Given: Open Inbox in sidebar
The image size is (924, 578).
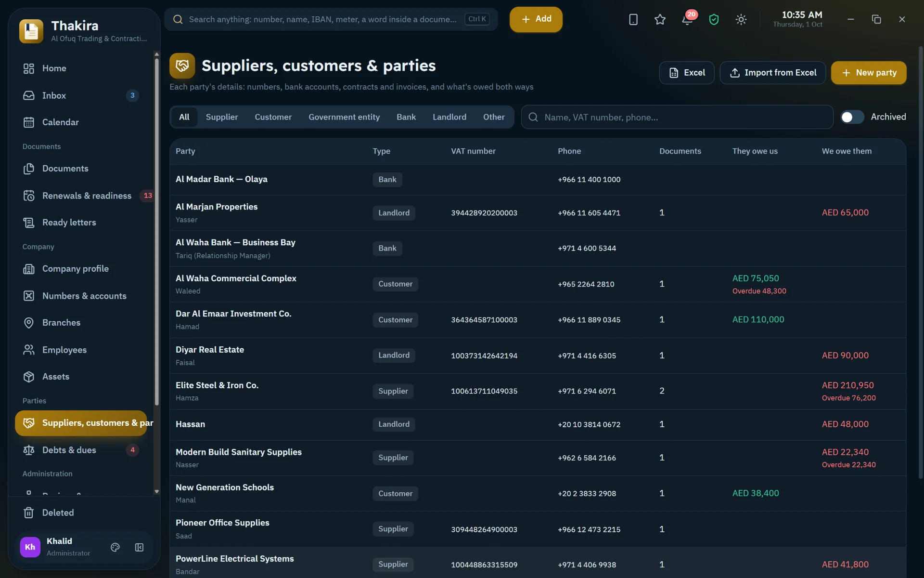Looking at the screenshot, I should coord(81,95).
